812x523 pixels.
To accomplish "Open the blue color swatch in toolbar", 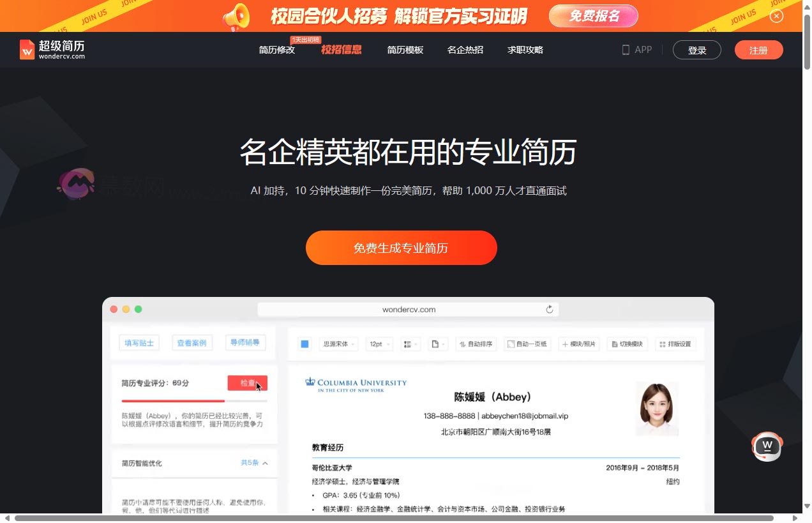I will pos(304,344).
